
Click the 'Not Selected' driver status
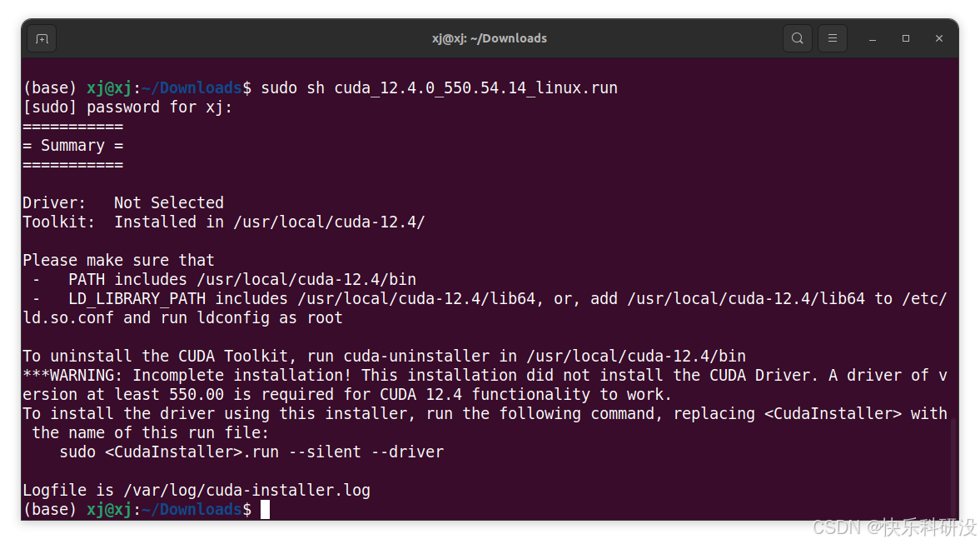(x=169, y=202)
